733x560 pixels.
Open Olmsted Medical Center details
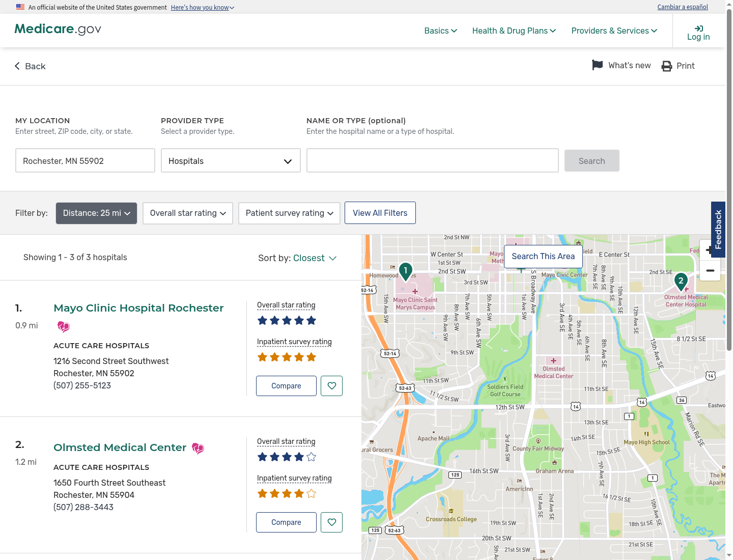(120, 447)
